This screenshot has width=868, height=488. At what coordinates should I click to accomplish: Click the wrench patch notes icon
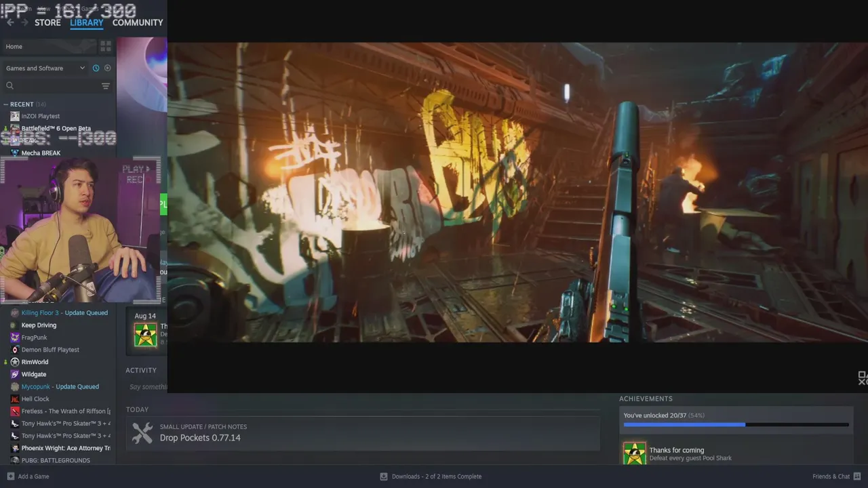point(142,433)
